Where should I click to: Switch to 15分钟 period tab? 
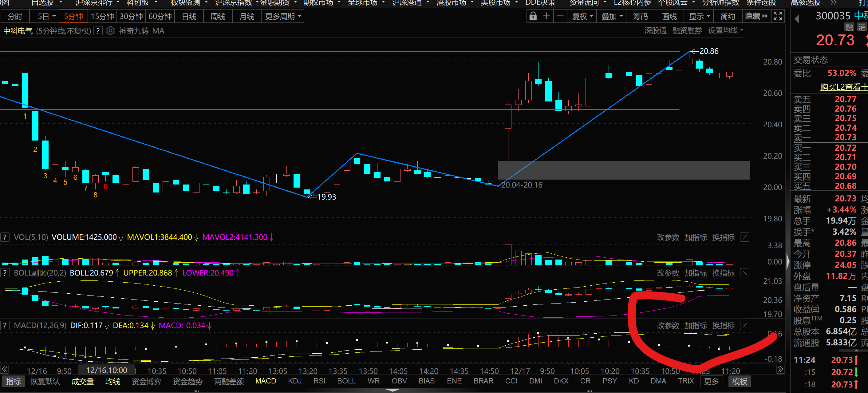[x=102, y=16]
